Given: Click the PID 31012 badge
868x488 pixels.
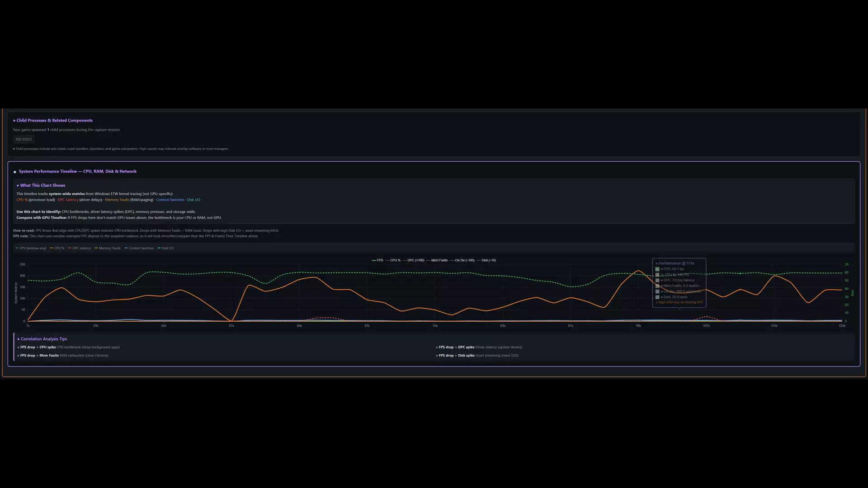Looking at the screenshot, I should pyautogui.click(x=24, y=139).
